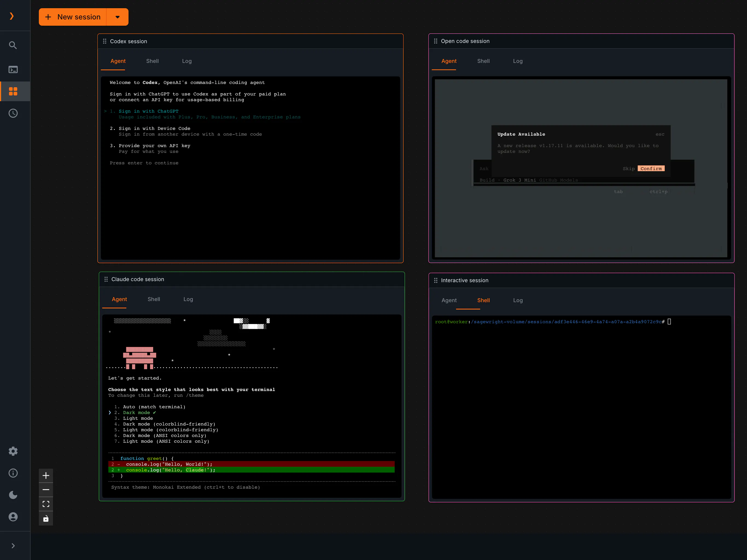Switch to Log tab in Interactive session
This screenshot has width=747, height=560.
click(518, 300)
